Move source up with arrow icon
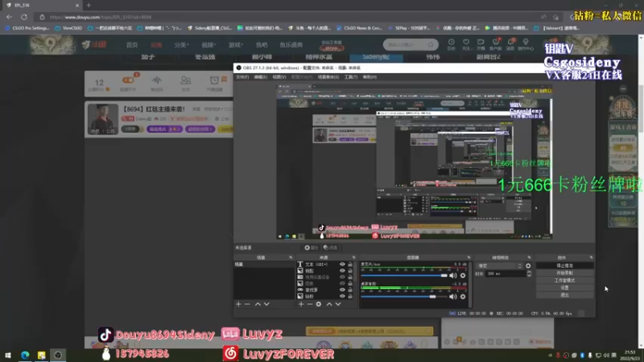The width and height of the screenshot is (644, 362). click(329, 304)
